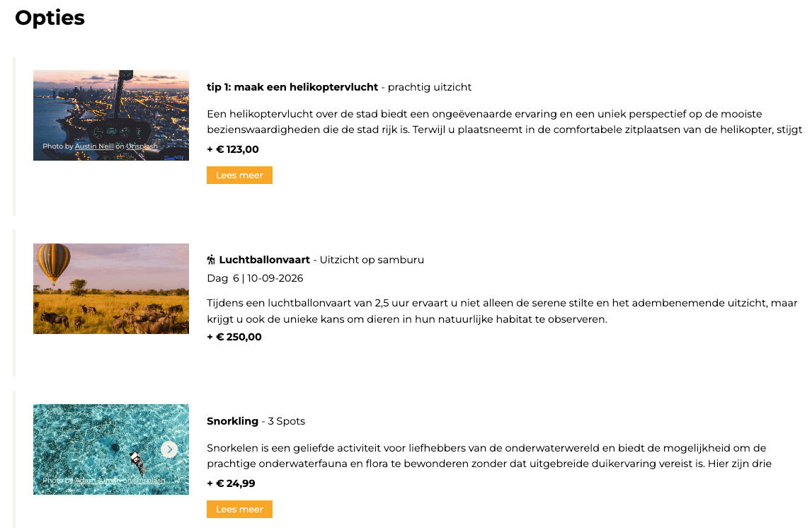Click the + € 24,99 snorkeling price
812x528 pixels.
click(x=231, y=483)
